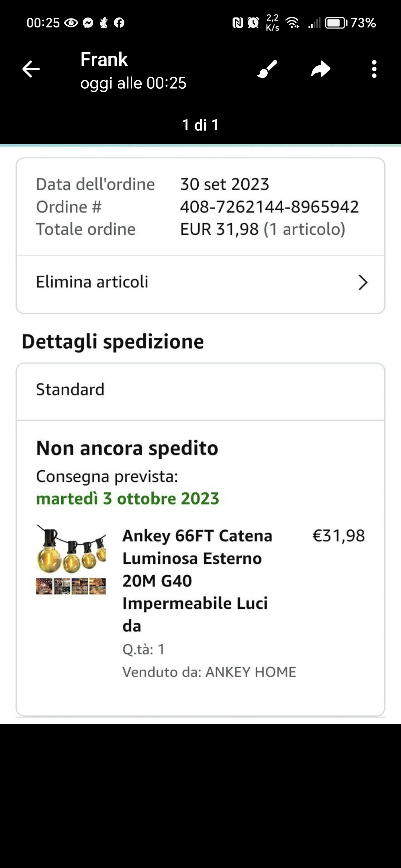401x868 pixels.
Task: Tap the NFC status icon
Action: [238, 23]
